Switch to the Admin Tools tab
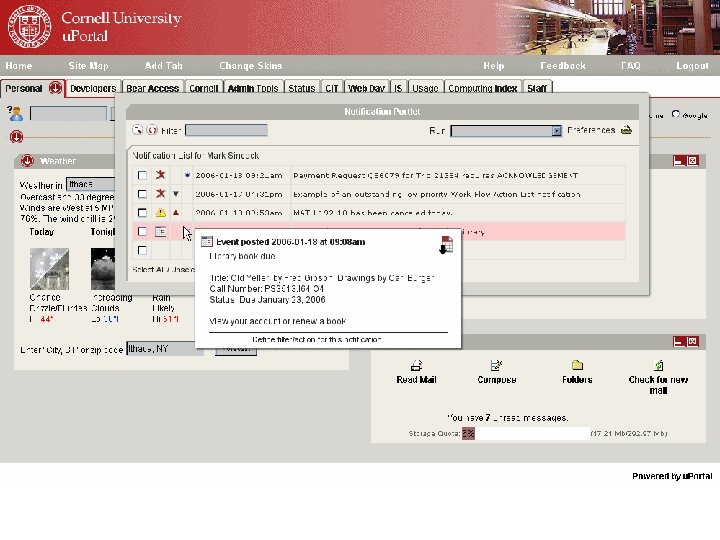720x540 pixels. click(253, 88)
